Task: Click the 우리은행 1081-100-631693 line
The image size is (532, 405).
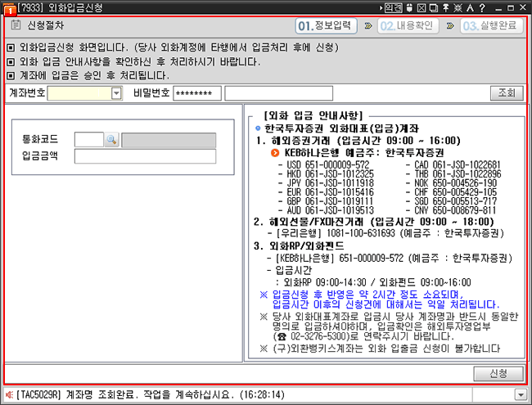Action: [x=385, y=233]
